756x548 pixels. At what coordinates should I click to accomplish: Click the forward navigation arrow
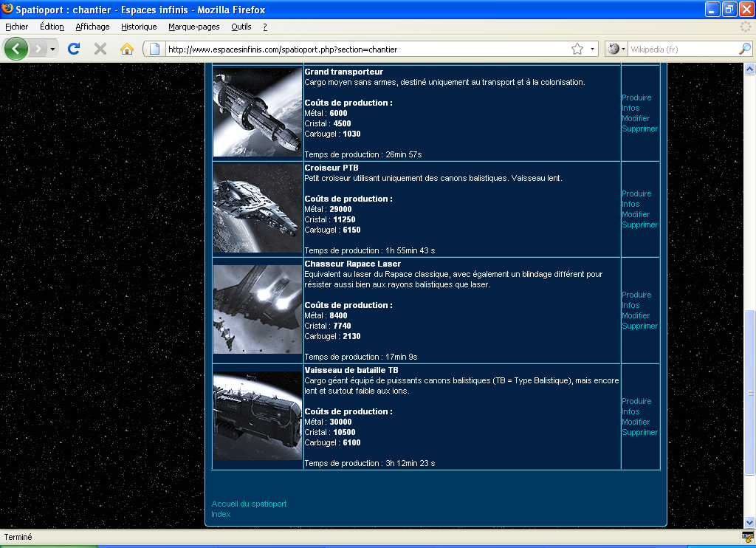click(38, 49)
